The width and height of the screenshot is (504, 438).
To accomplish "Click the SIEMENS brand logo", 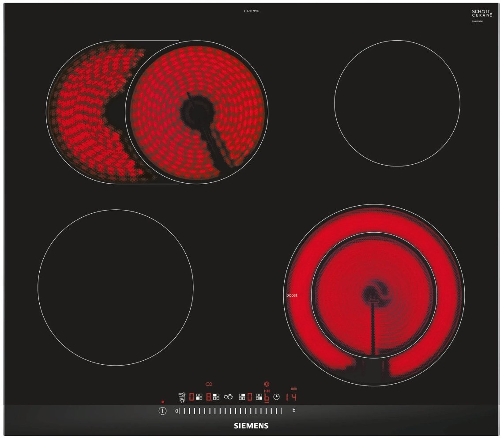I will 251,426.
